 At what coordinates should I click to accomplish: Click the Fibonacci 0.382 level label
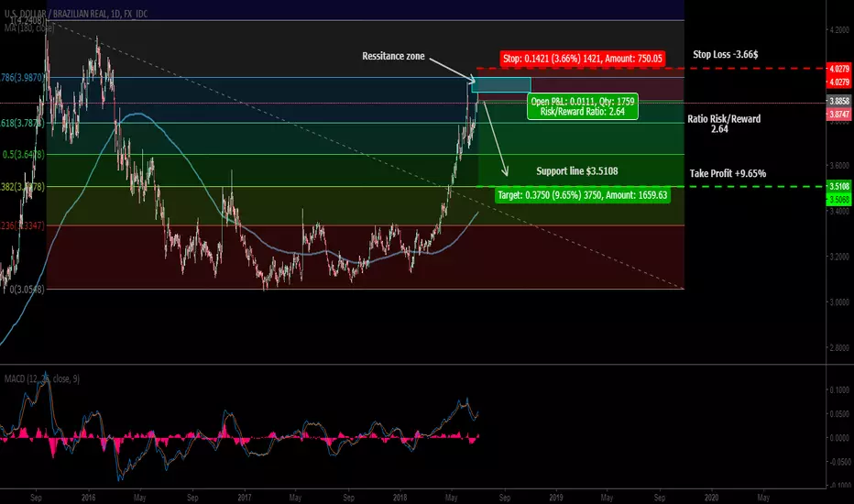tap(22, 187)
